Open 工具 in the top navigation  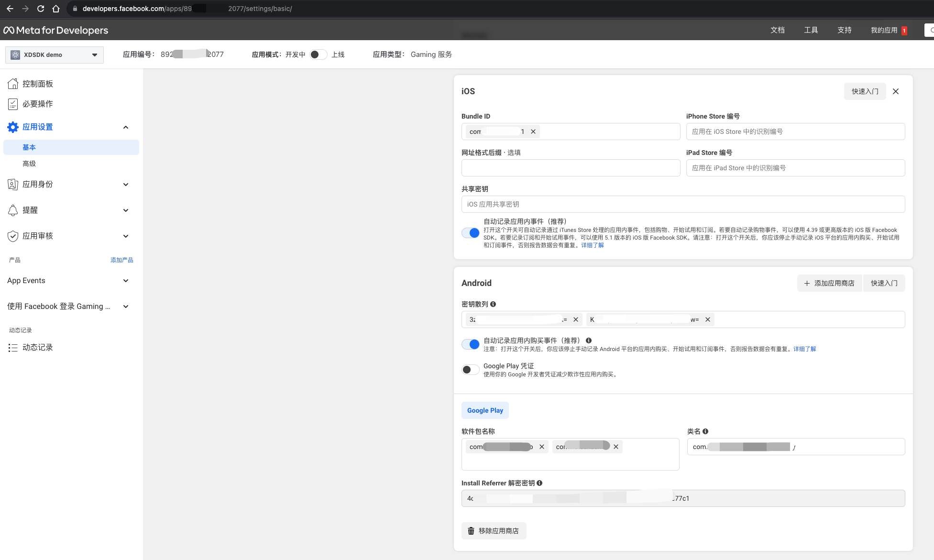coord(811,30)
